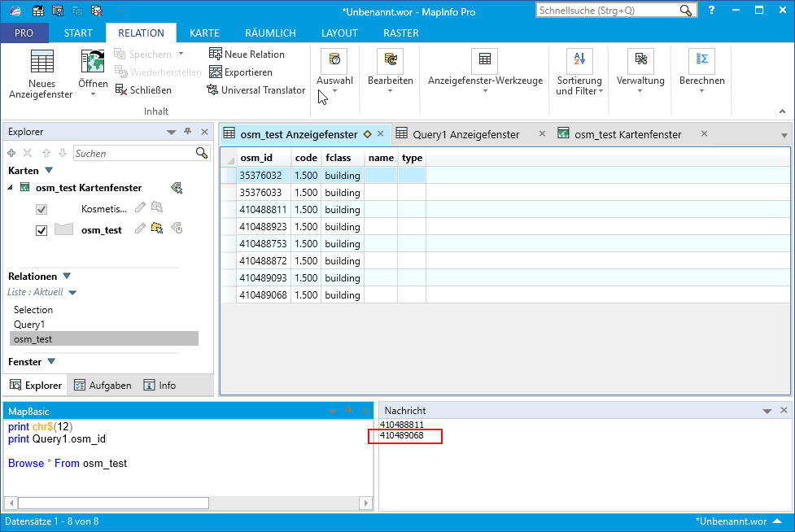Click *Unbenannt.wor status bar arrow

[x=777, y=521]
